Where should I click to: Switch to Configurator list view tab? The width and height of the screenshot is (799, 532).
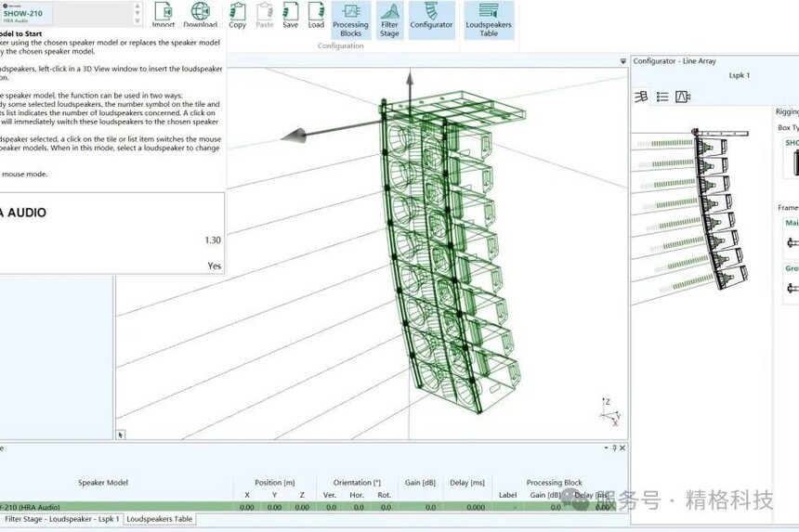[662, 97]
